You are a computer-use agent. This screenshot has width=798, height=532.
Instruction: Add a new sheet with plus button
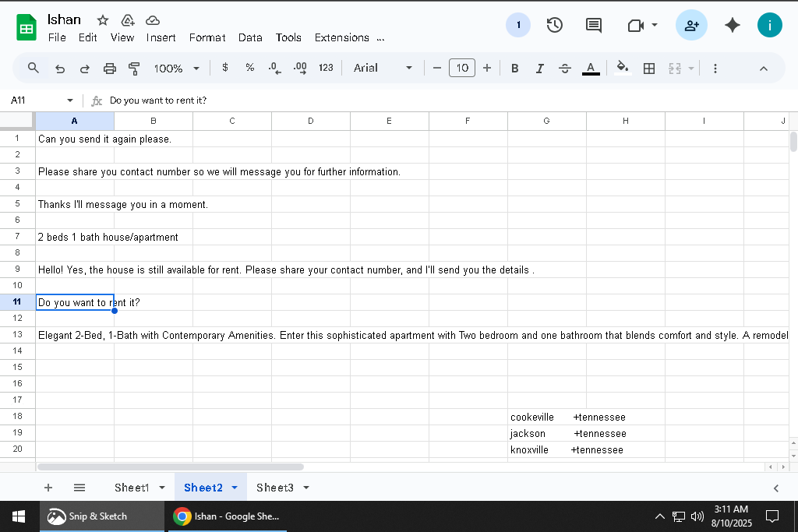pos(48,488)
